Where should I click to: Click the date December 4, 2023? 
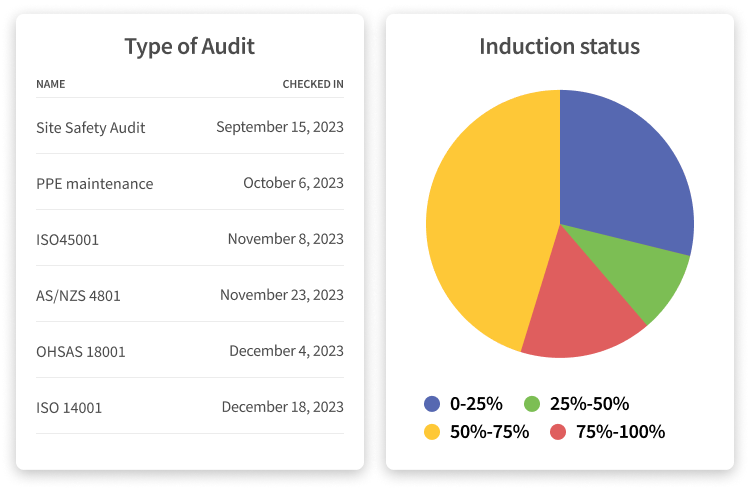[x=287, y=351]
